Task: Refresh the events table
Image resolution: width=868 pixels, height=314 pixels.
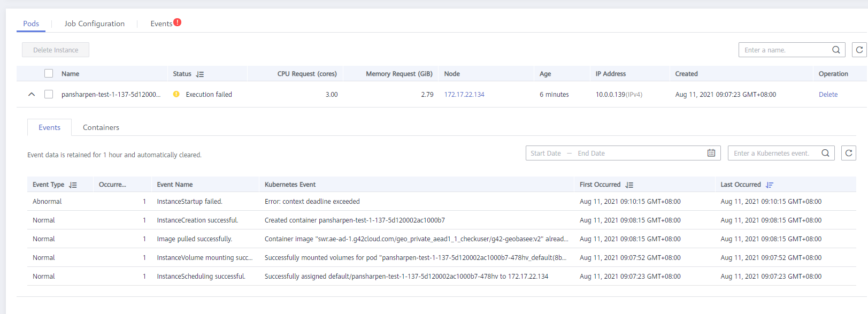Action: 848,153
